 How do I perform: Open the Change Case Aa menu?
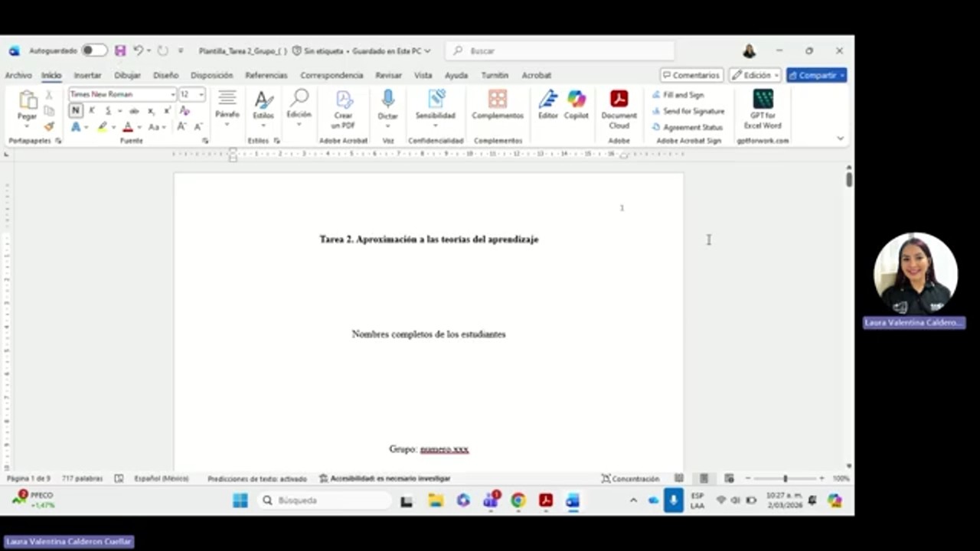click(x=155, y=127)
